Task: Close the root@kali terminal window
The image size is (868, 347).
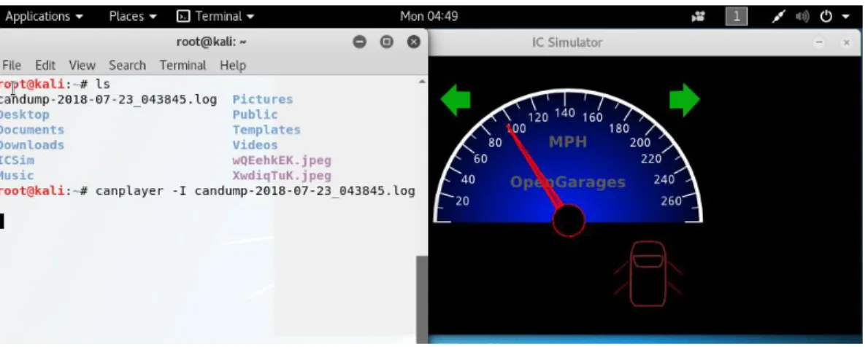Action: 413,42
